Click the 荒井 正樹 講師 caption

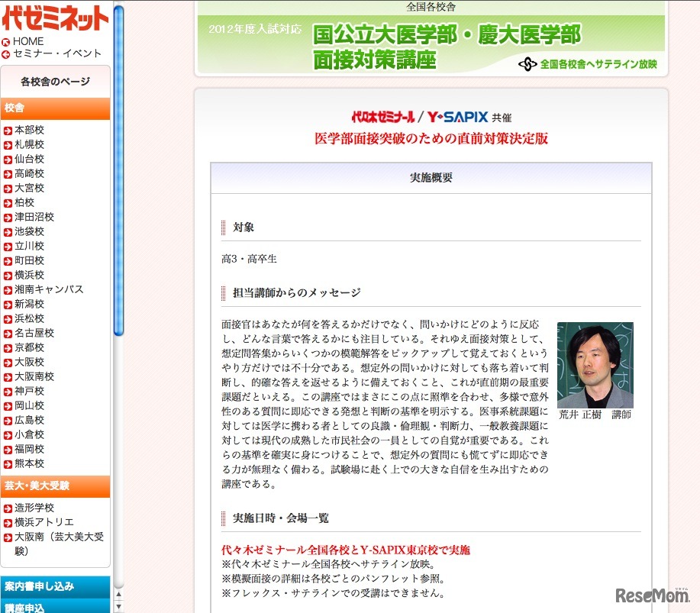(595, 415)
